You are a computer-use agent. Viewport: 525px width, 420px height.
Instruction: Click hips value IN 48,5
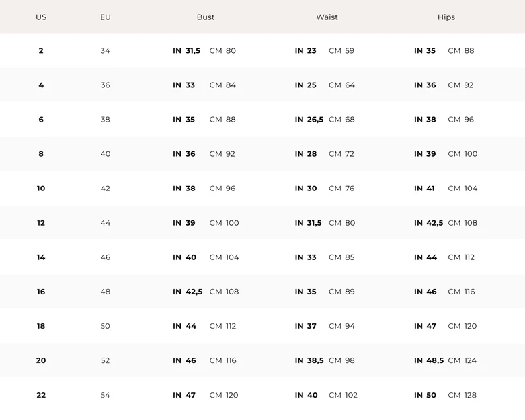point(428,360)
